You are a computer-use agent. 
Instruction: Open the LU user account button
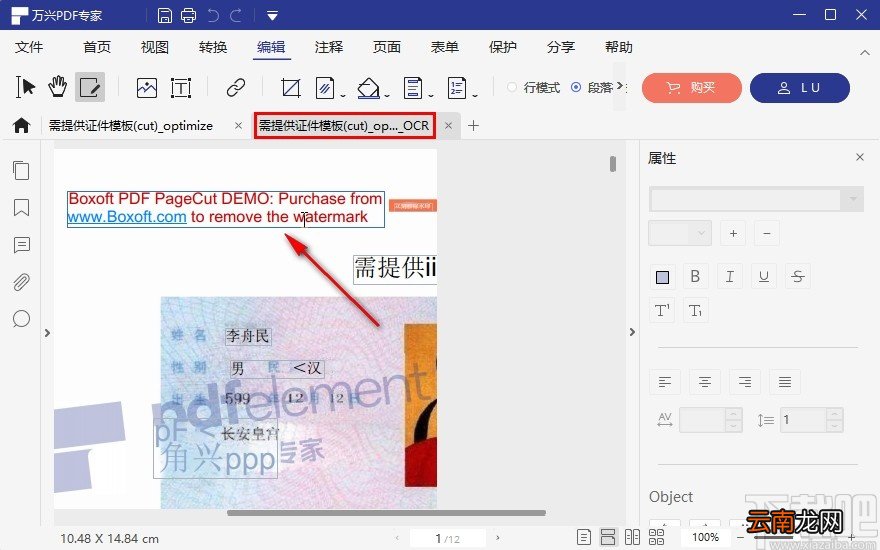point(800,88)
